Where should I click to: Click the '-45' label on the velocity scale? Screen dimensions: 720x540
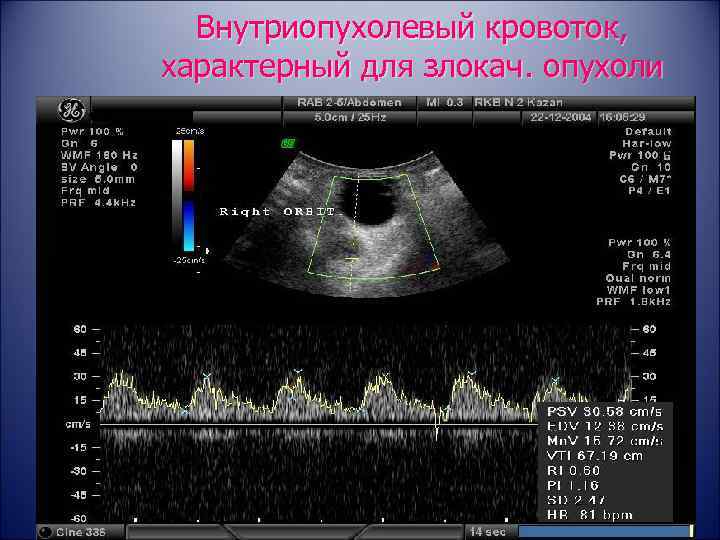pyautogui.click(x=78, y=495)
